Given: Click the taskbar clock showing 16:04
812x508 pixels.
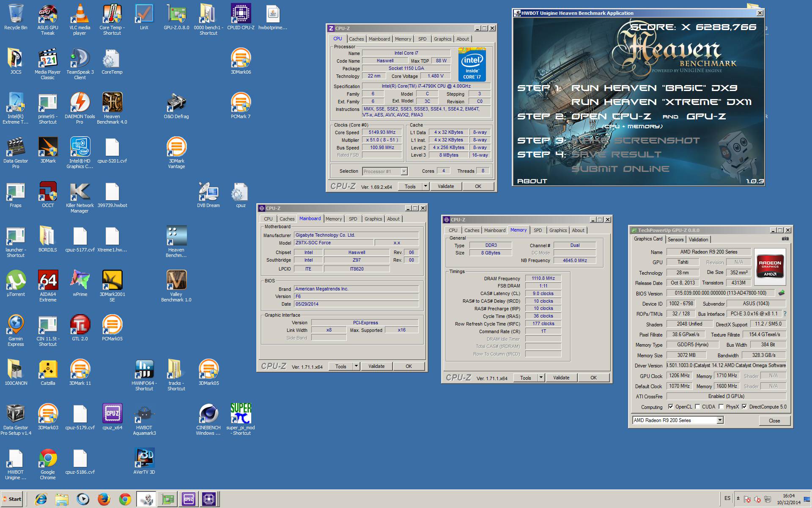Looking at the screenshot, I should (788, 499).
